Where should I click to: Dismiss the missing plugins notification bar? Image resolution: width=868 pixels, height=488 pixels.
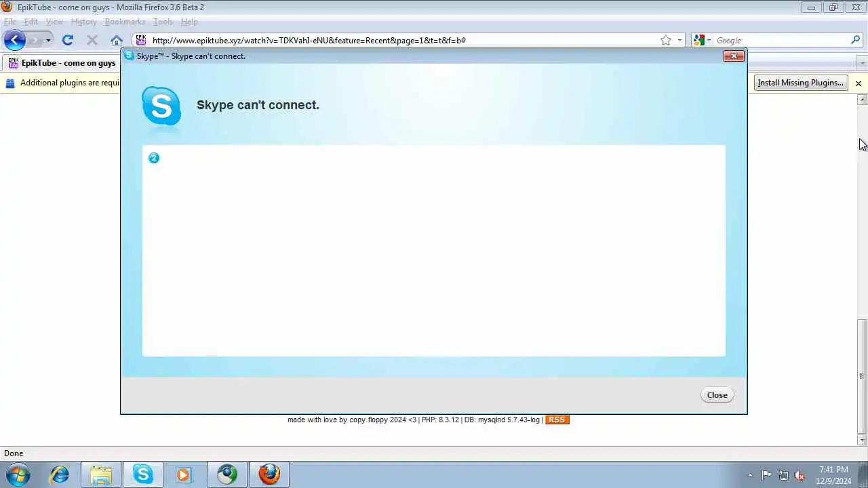859,83
